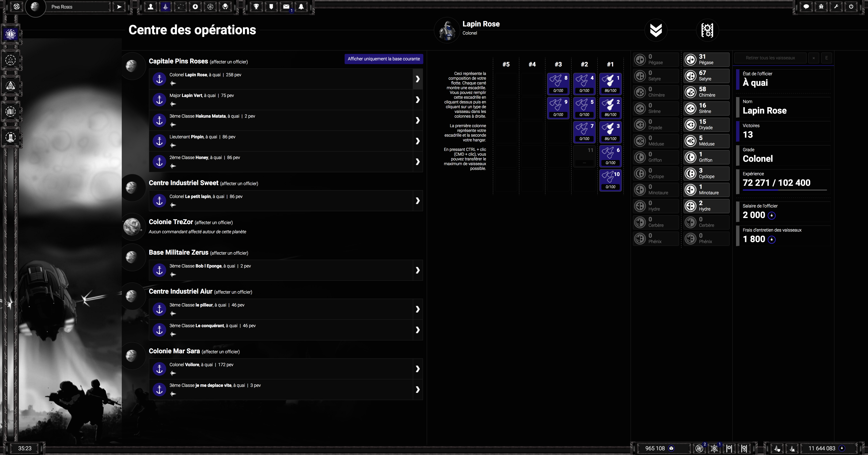Screen dimensions: 868x455
Task: Open the wrench settings icon
Action: click(836, 7)
